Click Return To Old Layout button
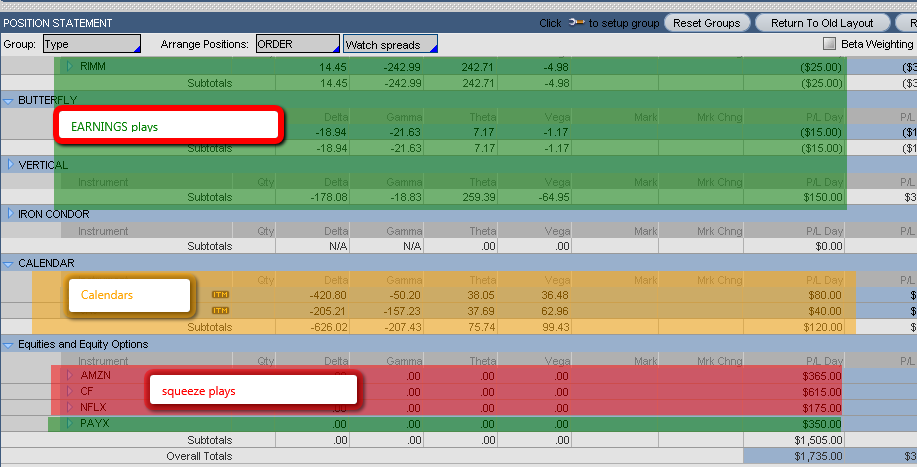 point(822,23)
